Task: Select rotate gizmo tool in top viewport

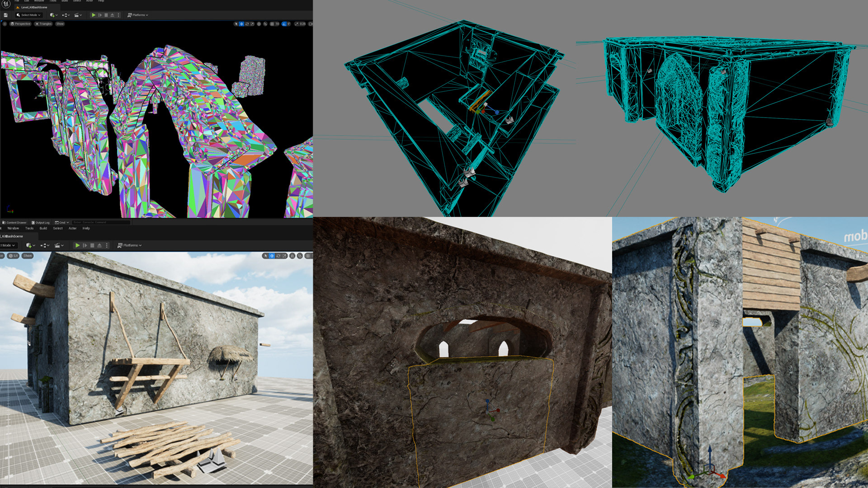Action: 247,24
